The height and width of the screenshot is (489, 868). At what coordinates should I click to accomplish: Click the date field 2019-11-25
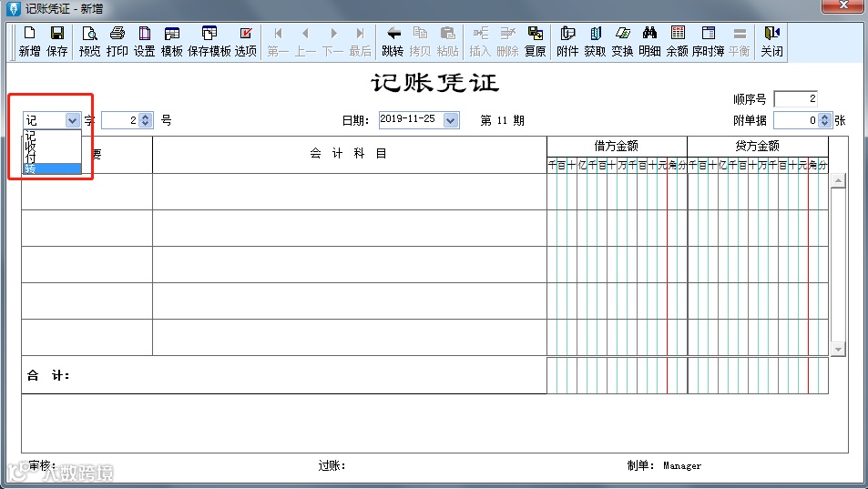412,119
